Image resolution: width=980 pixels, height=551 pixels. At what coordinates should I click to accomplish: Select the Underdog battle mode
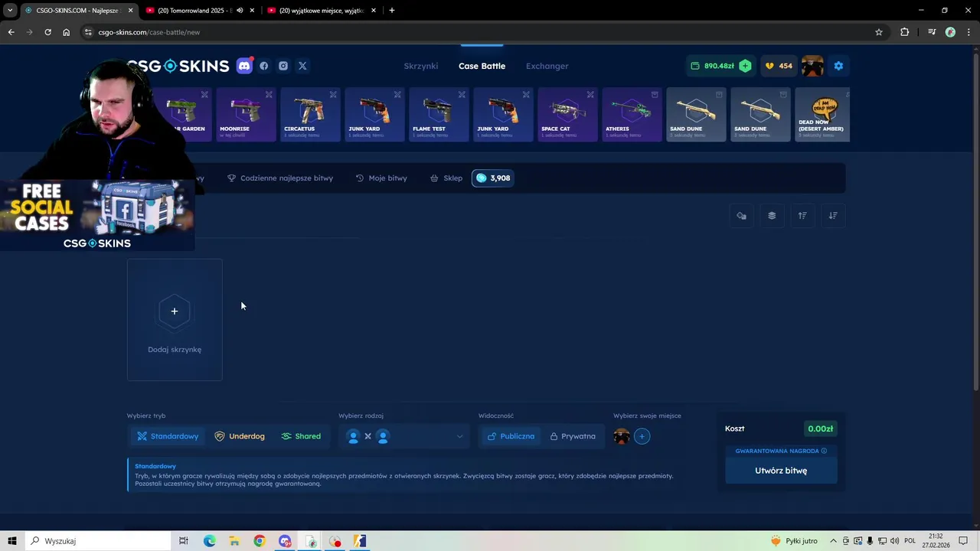[240, 436]
